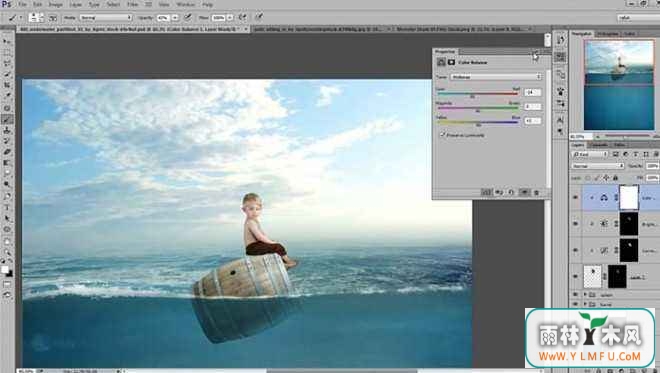
Task: Open the brush Mode dropdown in options bar
Action: pos(106,18)
